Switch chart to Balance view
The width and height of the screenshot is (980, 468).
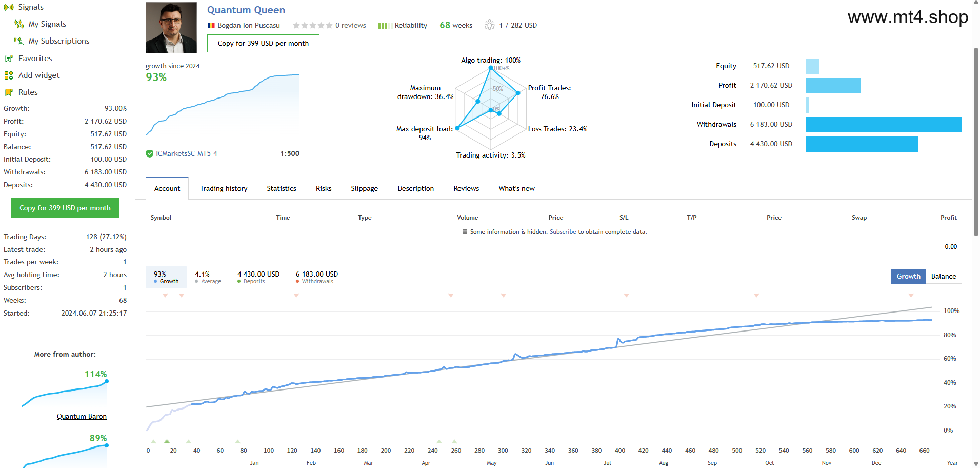944,276
